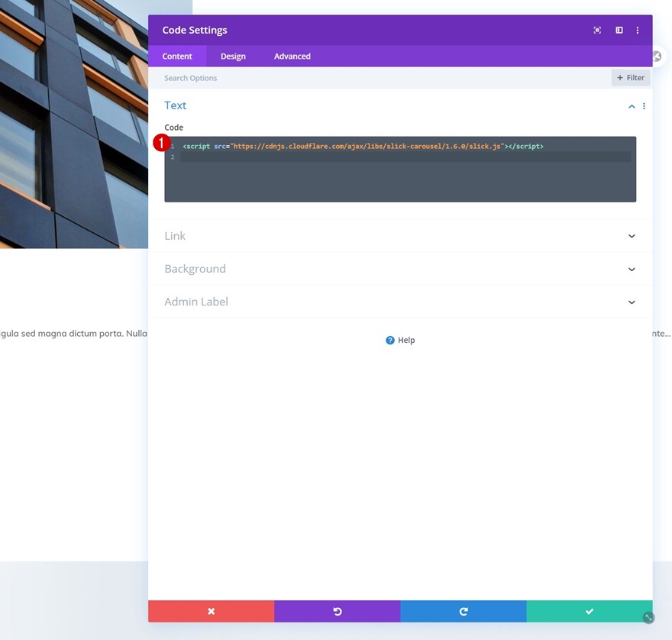
Task: Click the blue Help question mark icon
Action: coord(390,341)
